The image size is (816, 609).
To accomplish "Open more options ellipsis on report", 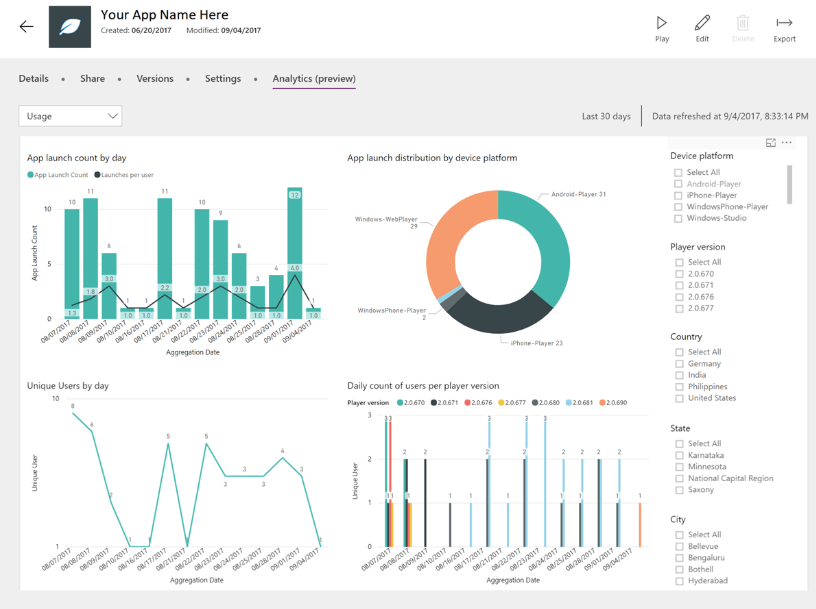I will coord(786,143).
